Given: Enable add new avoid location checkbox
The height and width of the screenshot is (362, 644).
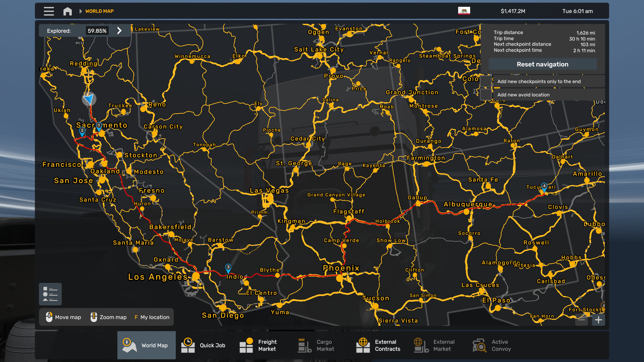Looking at the screenshot, I should [486, 95].
